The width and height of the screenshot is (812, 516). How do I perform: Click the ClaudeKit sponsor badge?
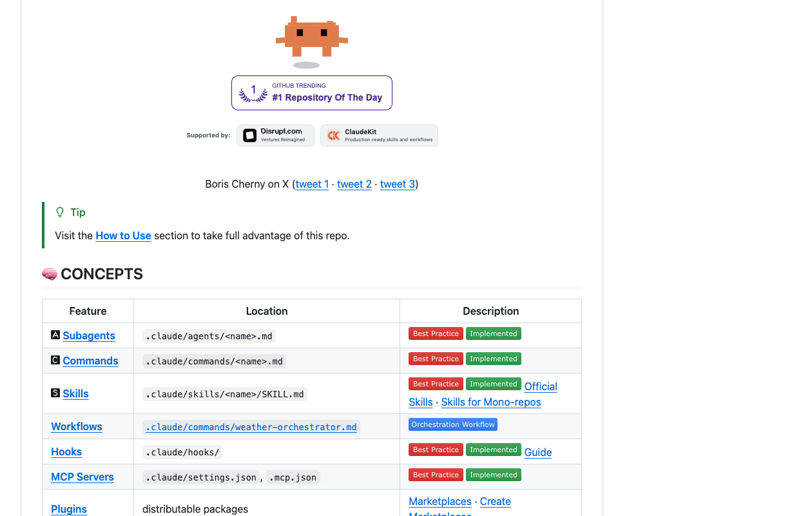coord(379,135)
